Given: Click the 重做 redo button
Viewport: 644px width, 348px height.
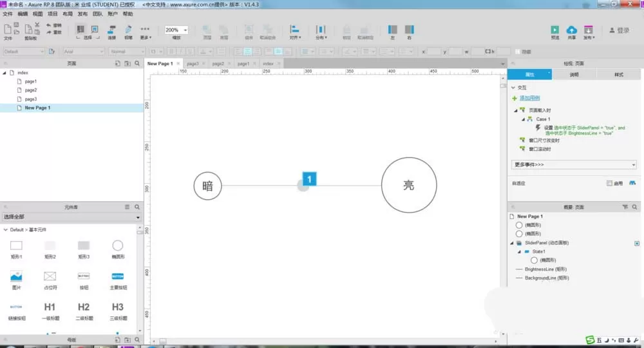Looking at the screenshot, I should [54, 32].
